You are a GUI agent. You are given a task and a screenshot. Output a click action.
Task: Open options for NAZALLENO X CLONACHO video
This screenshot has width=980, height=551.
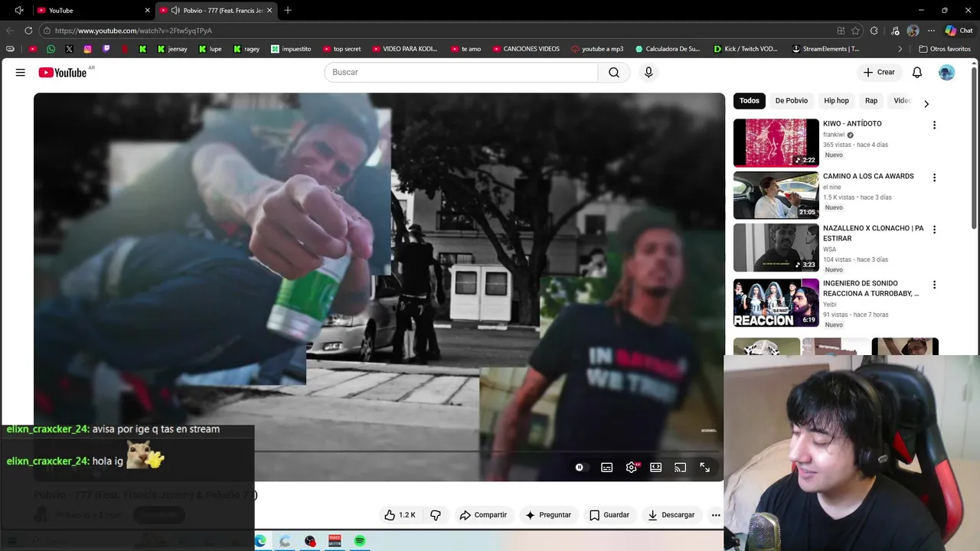click(934, 230)
